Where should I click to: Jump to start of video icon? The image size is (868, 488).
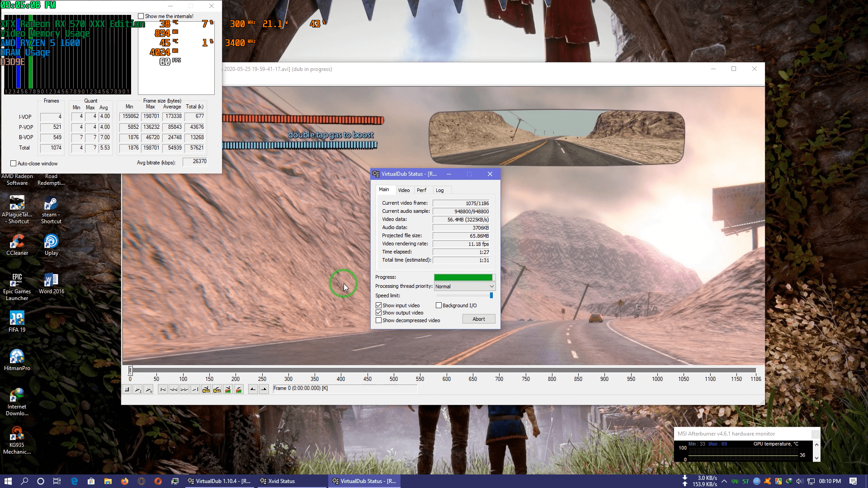click(x=163, y=389)
